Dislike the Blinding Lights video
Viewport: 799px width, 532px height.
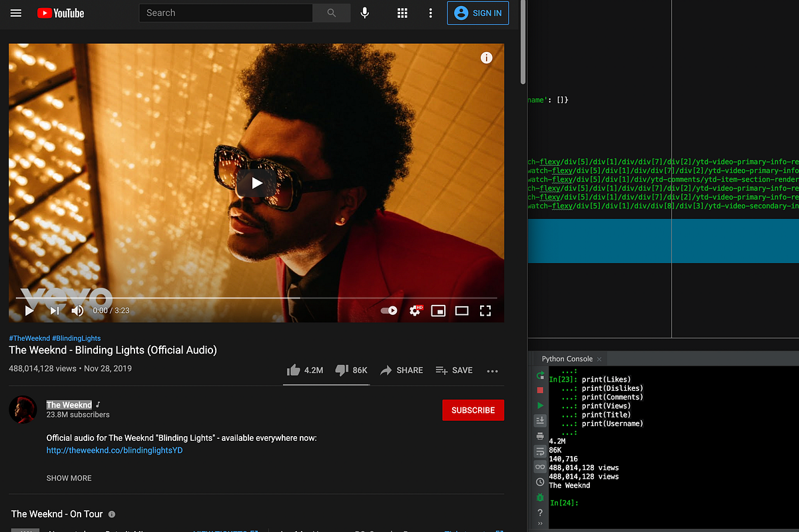click(342, 370)
